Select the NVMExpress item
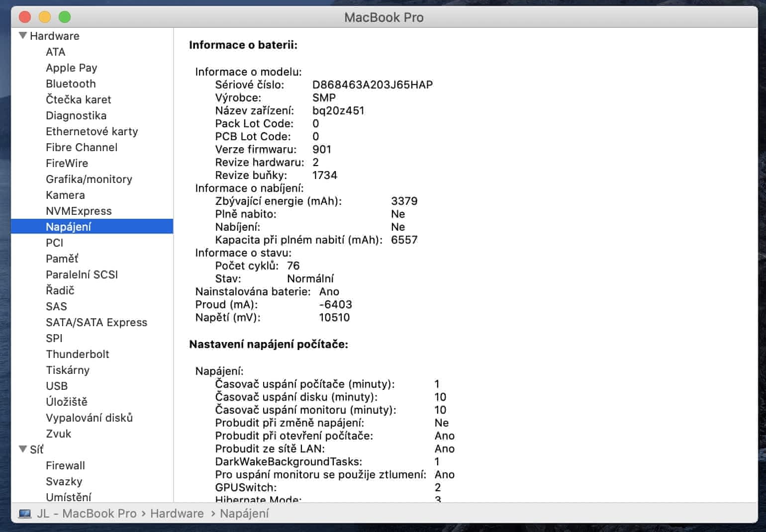This screenshot has height=532, width=766. (79, 211)
